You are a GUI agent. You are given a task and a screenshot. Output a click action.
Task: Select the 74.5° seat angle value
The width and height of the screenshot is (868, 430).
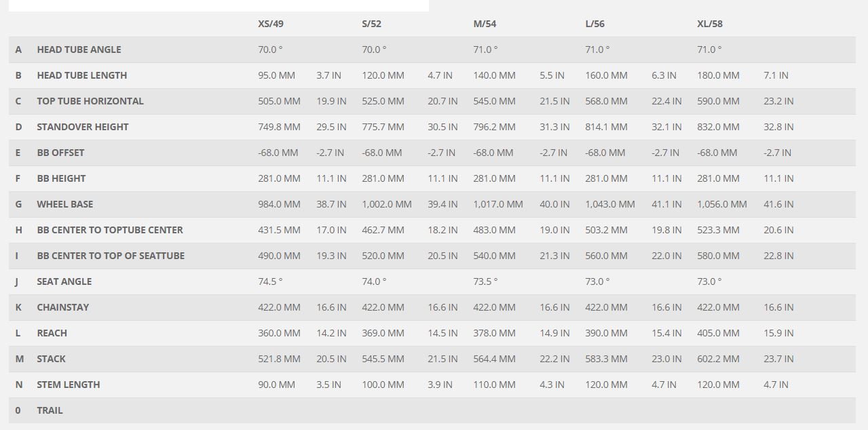pyautogui.click(x=270, y=281)
